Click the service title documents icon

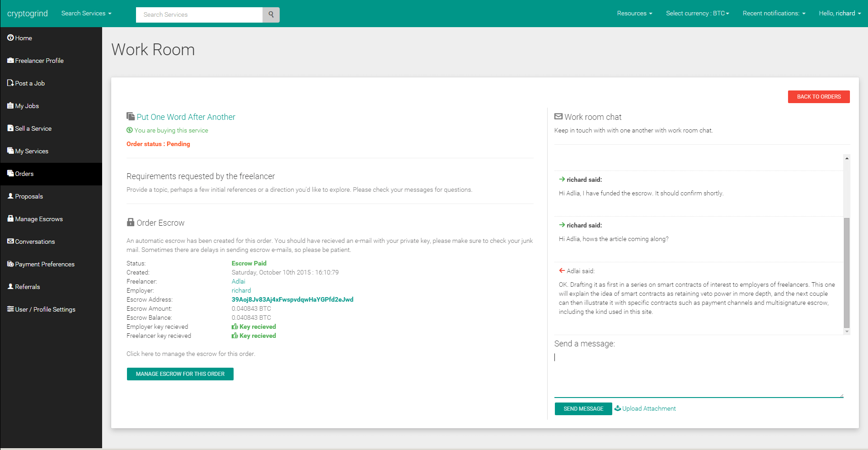tap(131, 117)
